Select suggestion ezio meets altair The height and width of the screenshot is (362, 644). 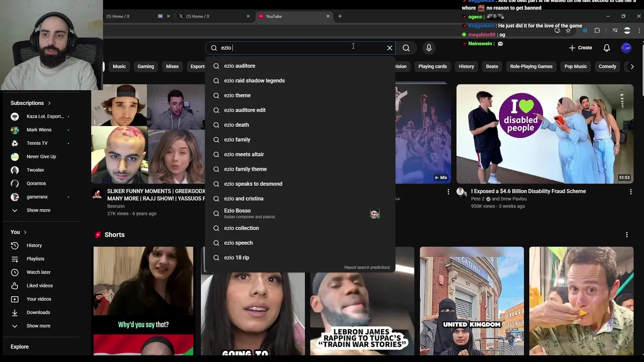tap(300, 154)
